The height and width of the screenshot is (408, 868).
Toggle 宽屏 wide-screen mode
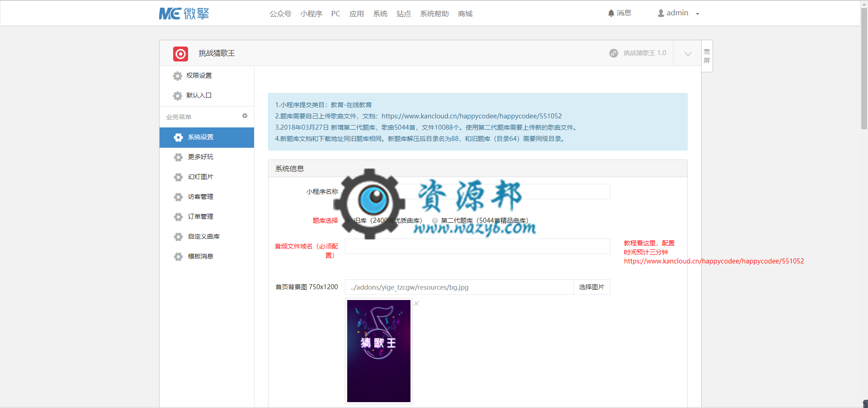[x=707, y=56]
